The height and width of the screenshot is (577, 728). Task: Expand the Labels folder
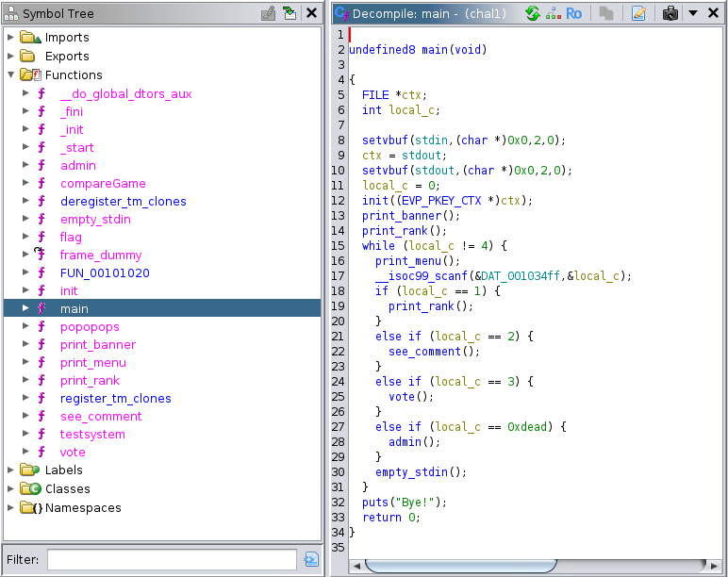[10, 470]
